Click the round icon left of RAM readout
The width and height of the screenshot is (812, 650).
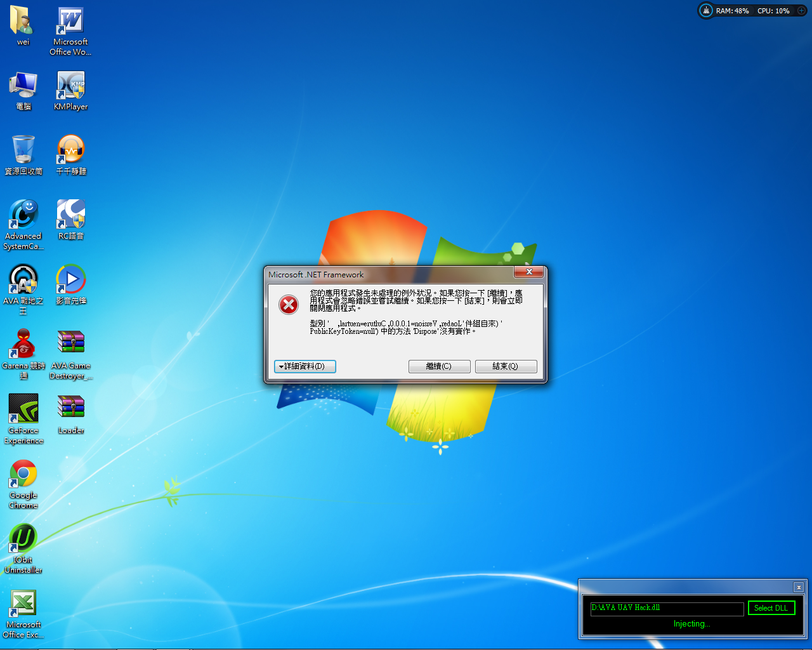[x=706, y=11]
